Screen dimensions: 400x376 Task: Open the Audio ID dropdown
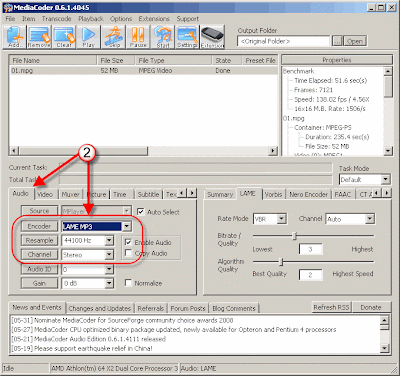click(109, 269)
